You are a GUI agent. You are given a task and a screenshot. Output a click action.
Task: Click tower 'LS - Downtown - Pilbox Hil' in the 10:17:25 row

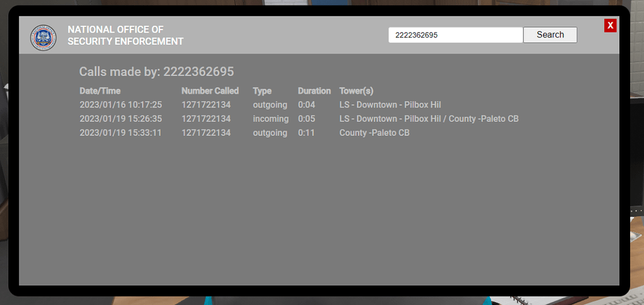pos(390,104)
